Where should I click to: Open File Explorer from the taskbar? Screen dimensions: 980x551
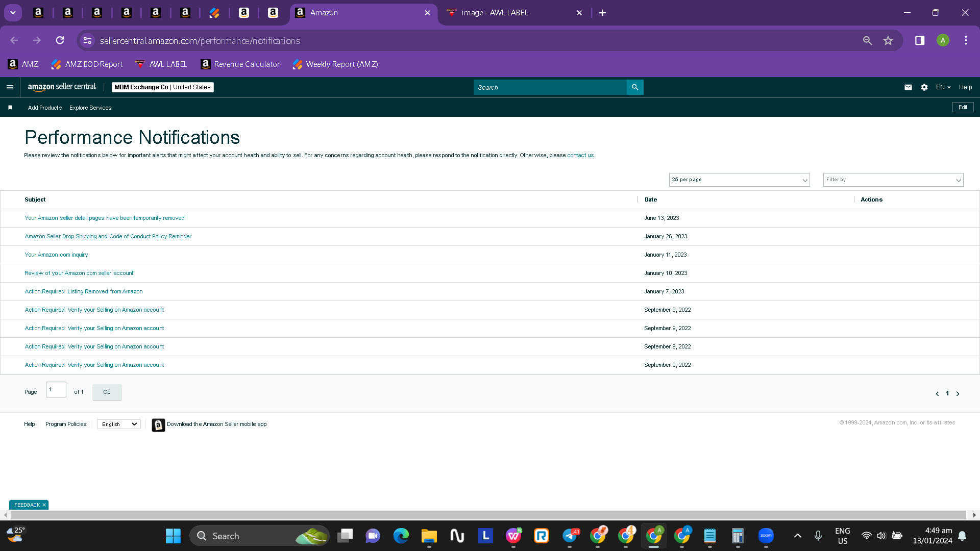tap(429, 536)
